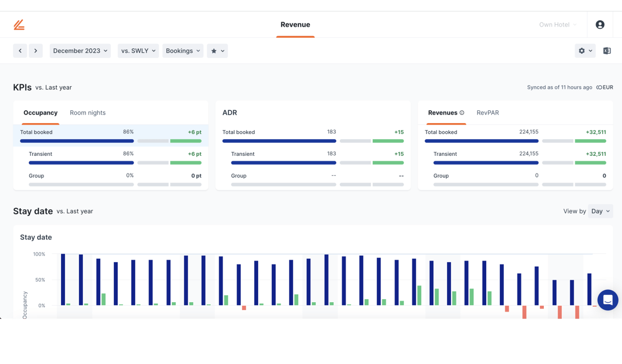Export data with the Excel icon

pos(607,51)
